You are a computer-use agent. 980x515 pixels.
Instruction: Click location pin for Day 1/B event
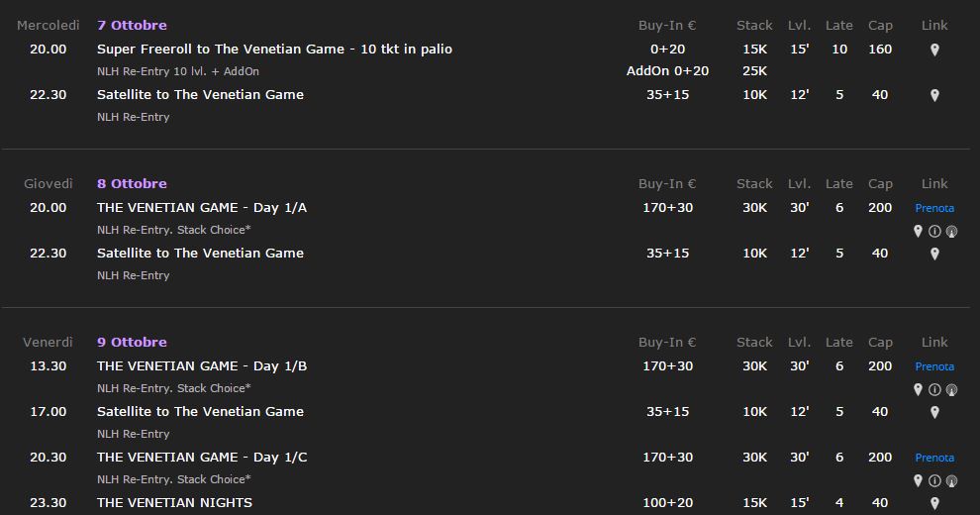pyautogui.click(x=918, y=390)
